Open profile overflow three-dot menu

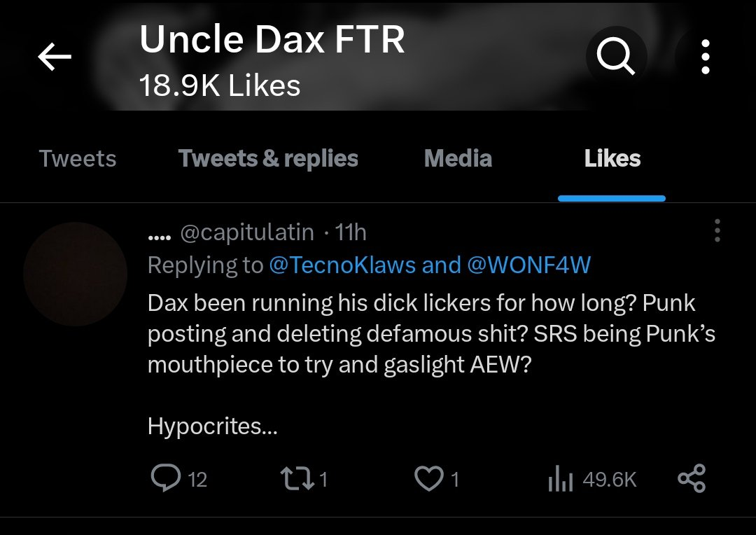pyautogui.click(x=705, y=57)
